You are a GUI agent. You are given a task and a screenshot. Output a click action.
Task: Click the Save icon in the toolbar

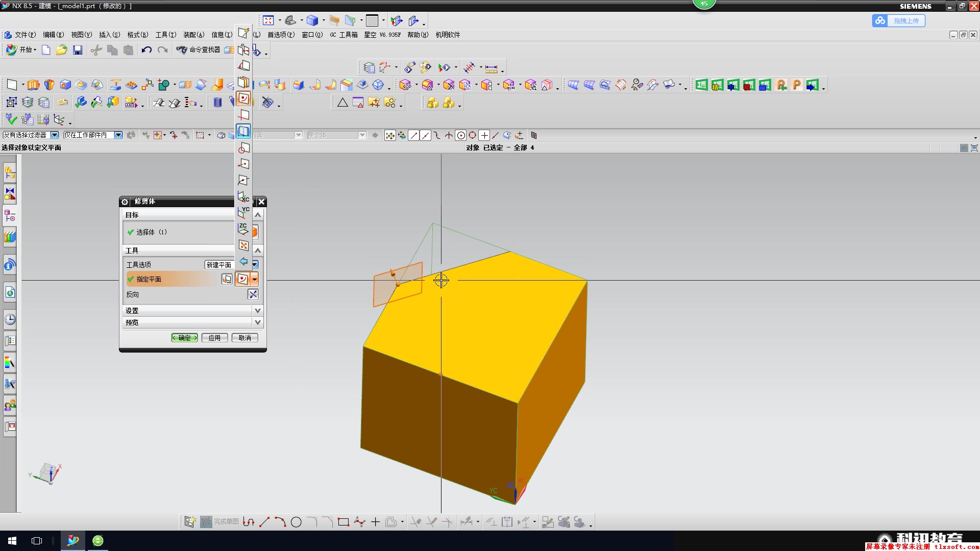78,50
